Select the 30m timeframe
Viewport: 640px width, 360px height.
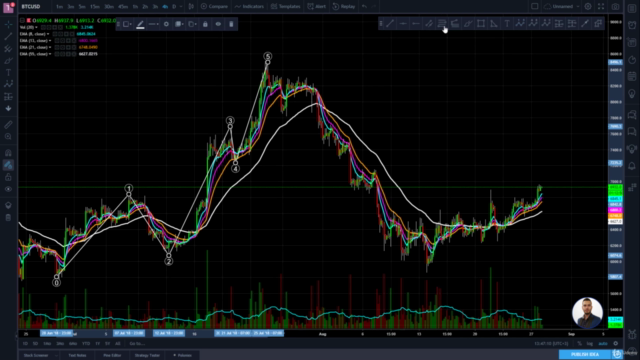[109, 7]
